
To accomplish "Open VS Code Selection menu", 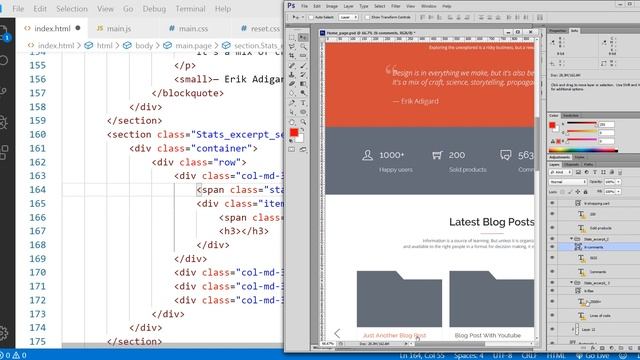I will (x=72, y=9).
